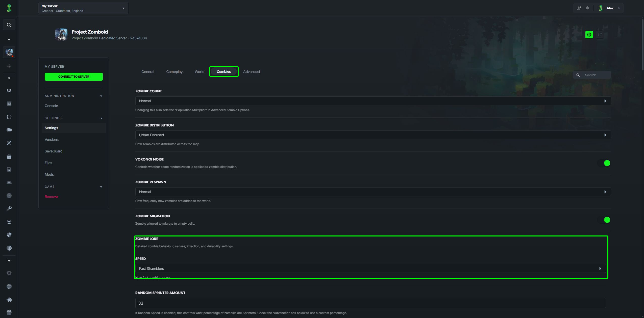Click the Connect to Server button
This screenshot has width=644, height=318.
click(x=74, y=77)
